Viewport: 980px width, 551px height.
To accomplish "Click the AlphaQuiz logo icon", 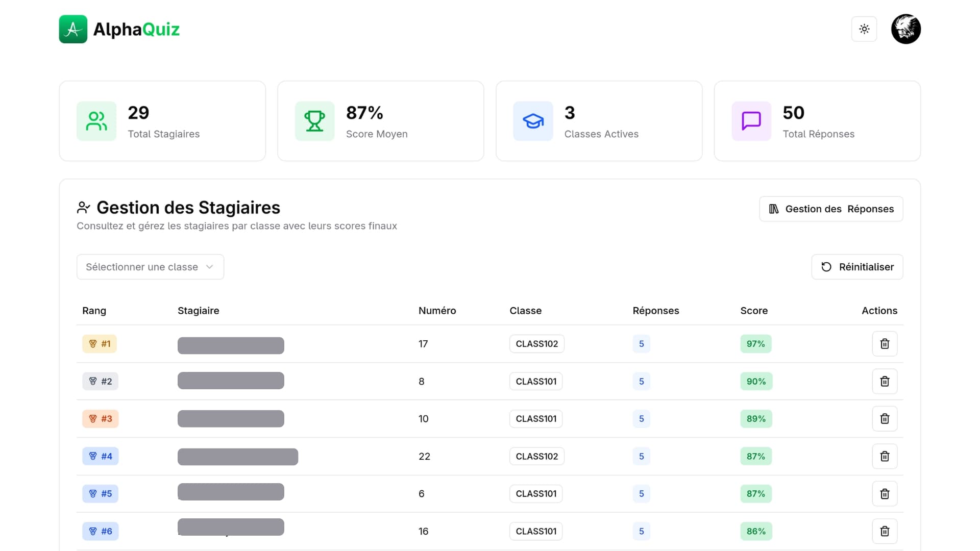I will pos(73,29).
